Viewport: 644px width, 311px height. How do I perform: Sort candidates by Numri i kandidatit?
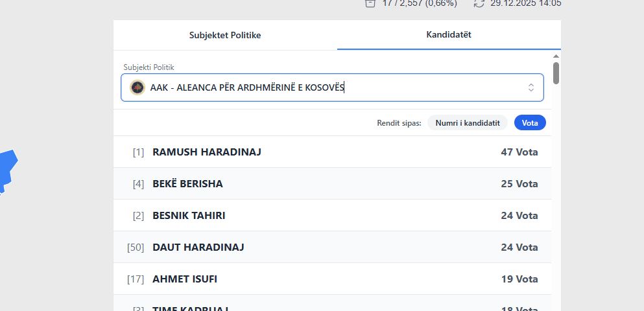(467, 122)
